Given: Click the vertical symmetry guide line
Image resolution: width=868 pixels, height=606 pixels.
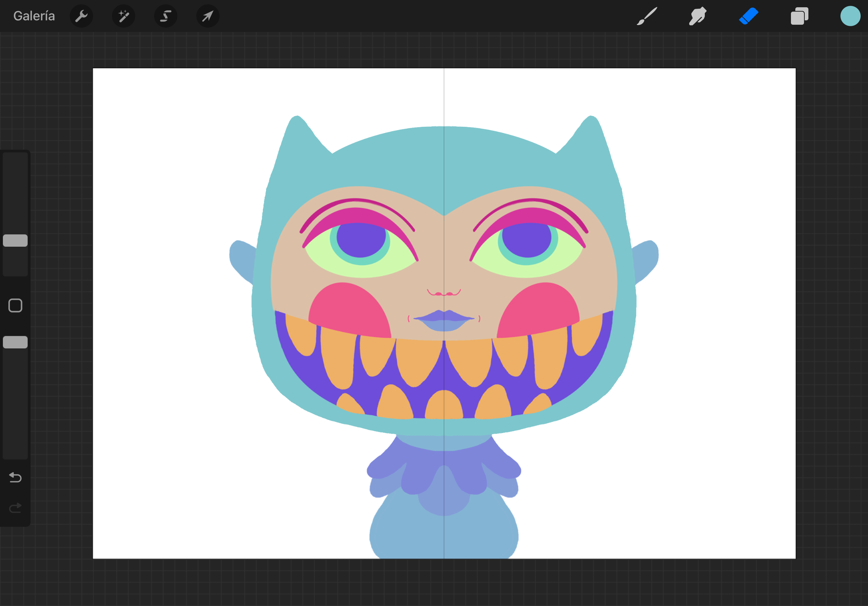Looking at the screenshot, I should pyautogui.click(x=444, y=313).
